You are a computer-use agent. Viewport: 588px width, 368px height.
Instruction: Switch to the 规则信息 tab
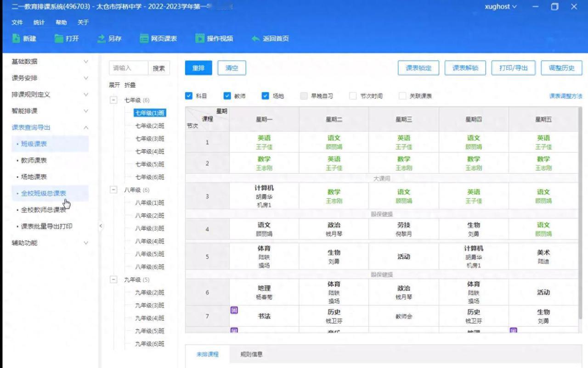tap(252, 354)
